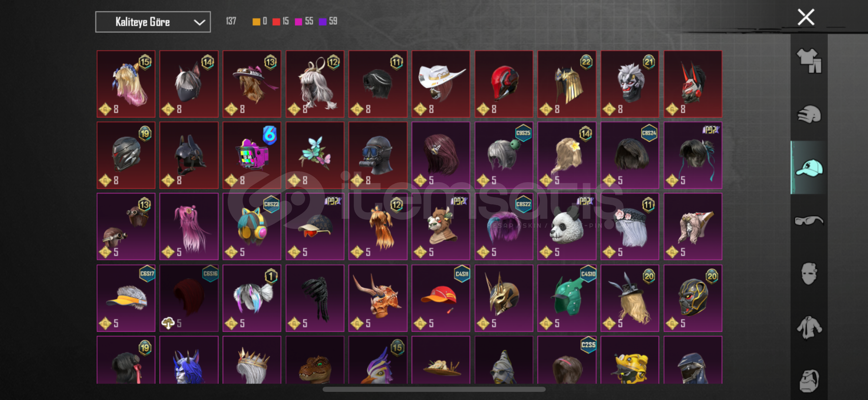
Task: Close the inventory with the X button
Action: [x=806, y=17]
